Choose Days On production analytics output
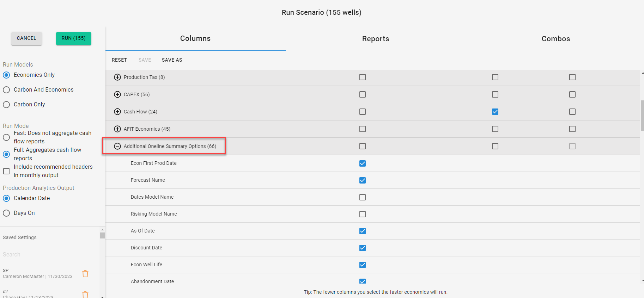The image size is (644, 298). coord(6,213)
